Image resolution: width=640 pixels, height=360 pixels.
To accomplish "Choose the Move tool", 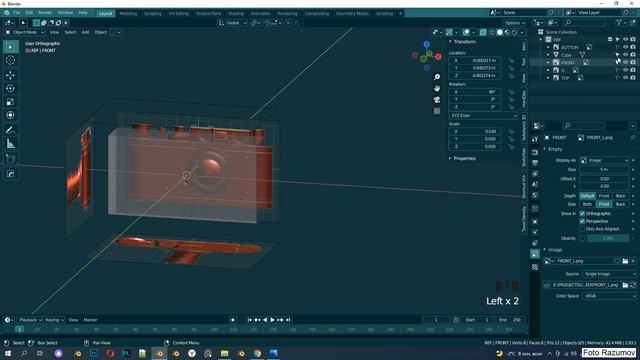I will [11, 75].
